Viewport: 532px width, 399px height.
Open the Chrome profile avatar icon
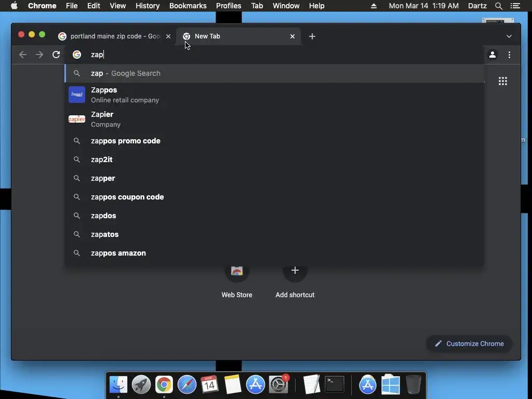pos(493,55)
